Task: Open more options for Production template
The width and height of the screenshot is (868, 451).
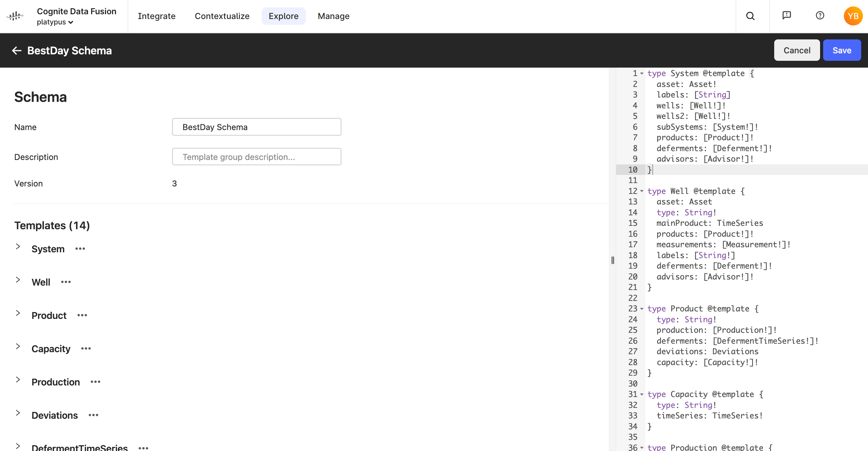Action: 96,382
